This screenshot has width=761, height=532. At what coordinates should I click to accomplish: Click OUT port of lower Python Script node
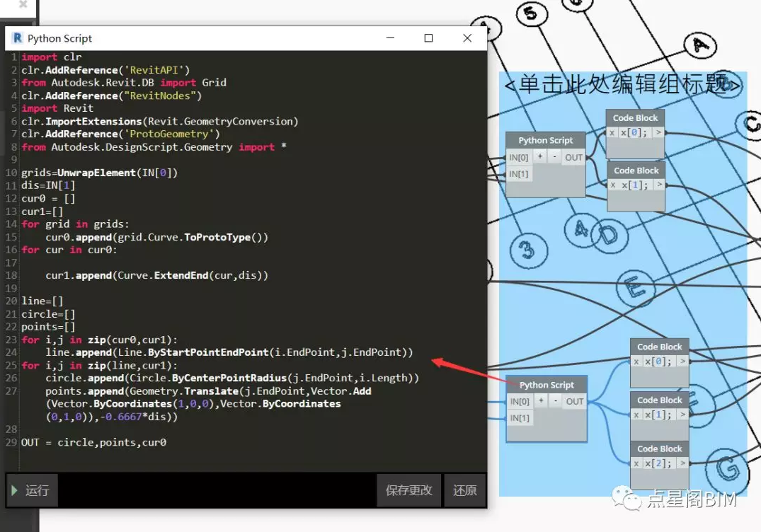tap(575, 402)
